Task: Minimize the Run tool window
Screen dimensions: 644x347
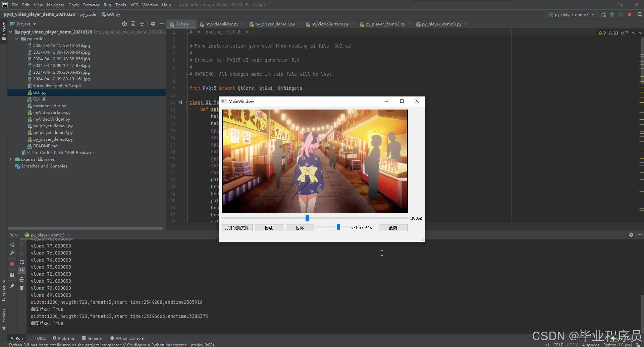Action: tap(640, 235)
